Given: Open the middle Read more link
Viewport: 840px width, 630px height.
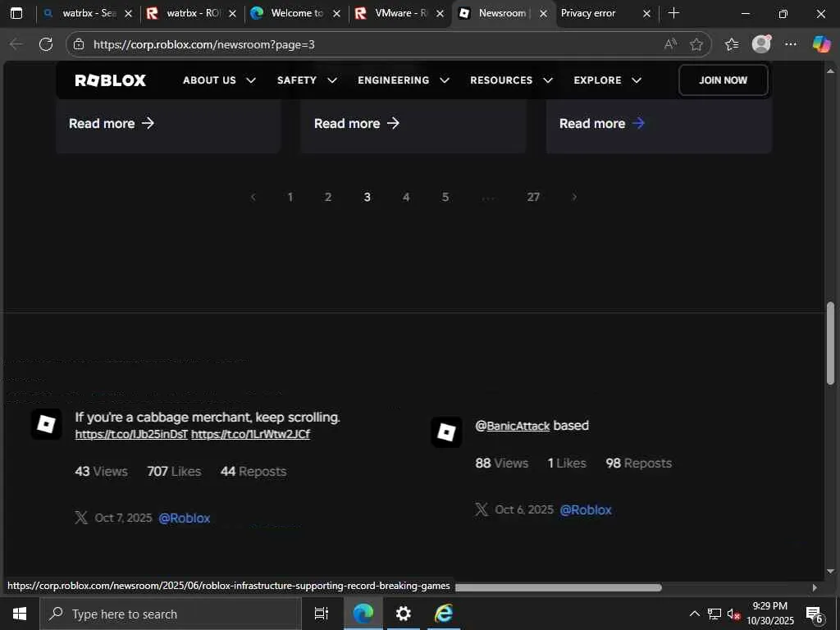Looking at the screenshot, I should pos(357,124).
